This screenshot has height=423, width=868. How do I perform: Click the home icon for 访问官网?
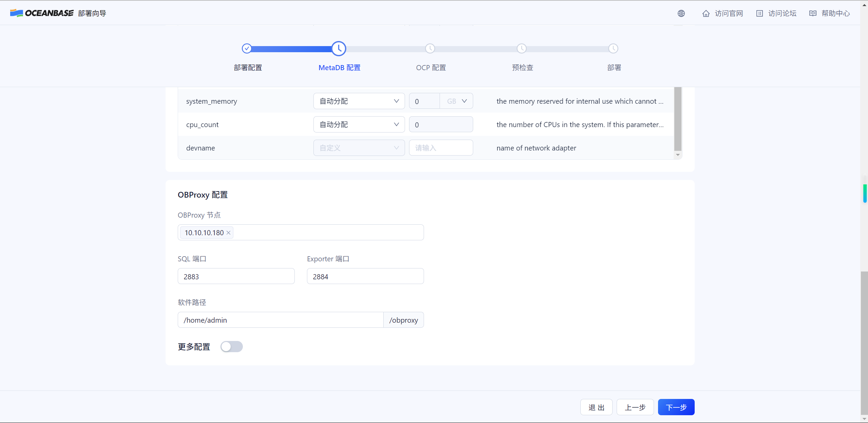(706, 14)
